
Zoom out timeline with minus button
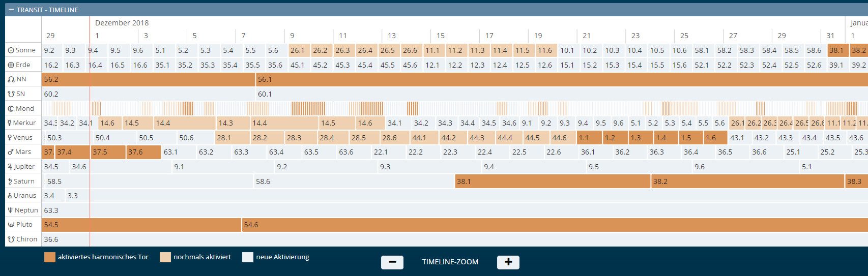(x=392, y=262)
